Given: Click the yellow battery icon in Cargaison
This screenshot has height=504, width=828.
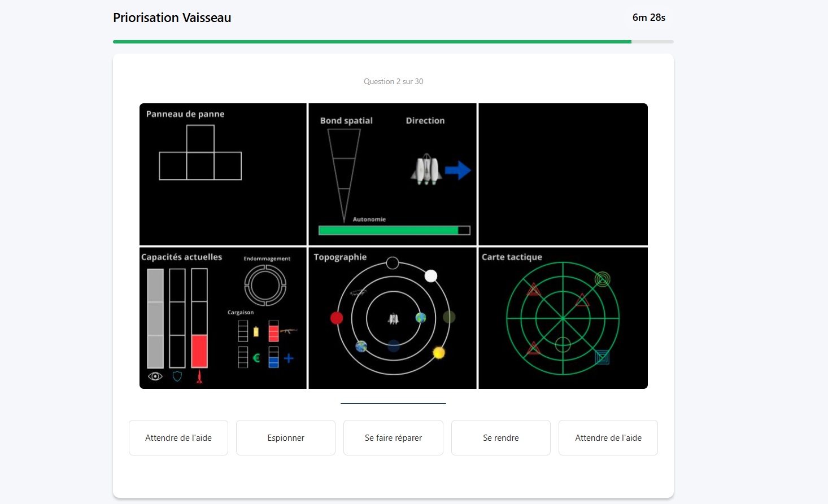Looking at the screenshot, I should (256, 331).
